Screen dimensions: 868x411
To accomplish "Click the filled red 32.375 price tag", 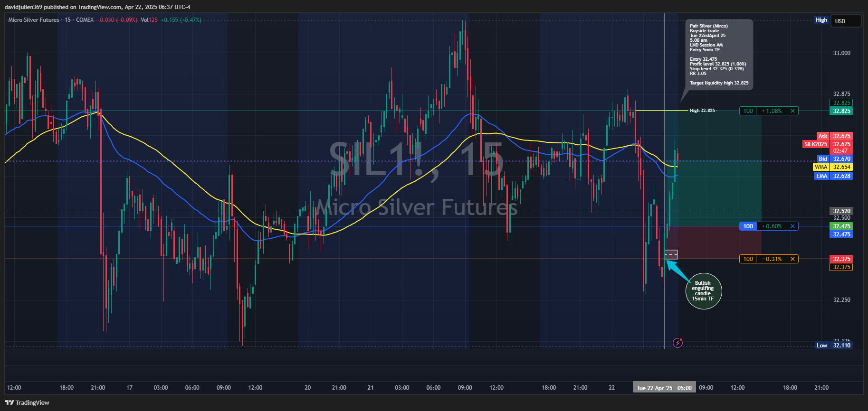I will [x=841, y=259].
